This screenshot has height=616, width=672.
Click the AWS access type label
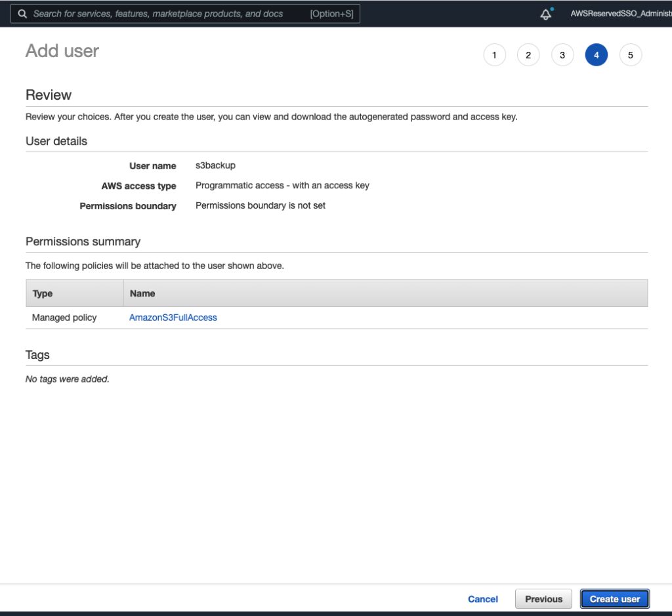139,186
